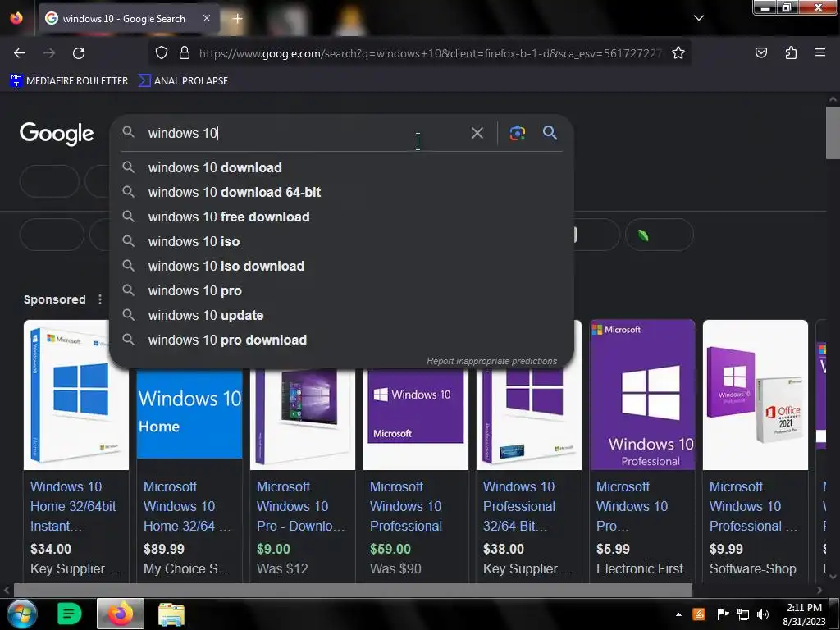The height and width of the screenshot is (630, 840).
Task: Click the Google logo
Action: (57, 134)
